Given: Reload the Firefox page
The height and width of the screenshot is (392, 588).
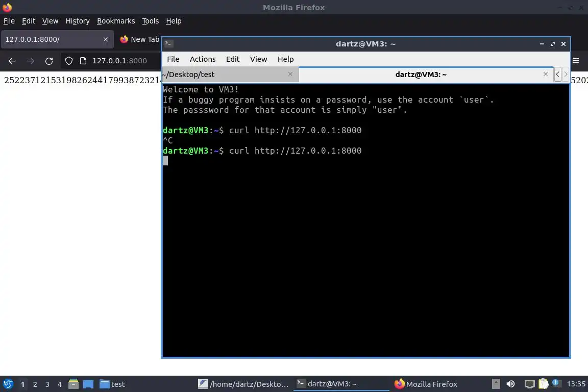Looking at the screenshot, I should pos(49,61).
